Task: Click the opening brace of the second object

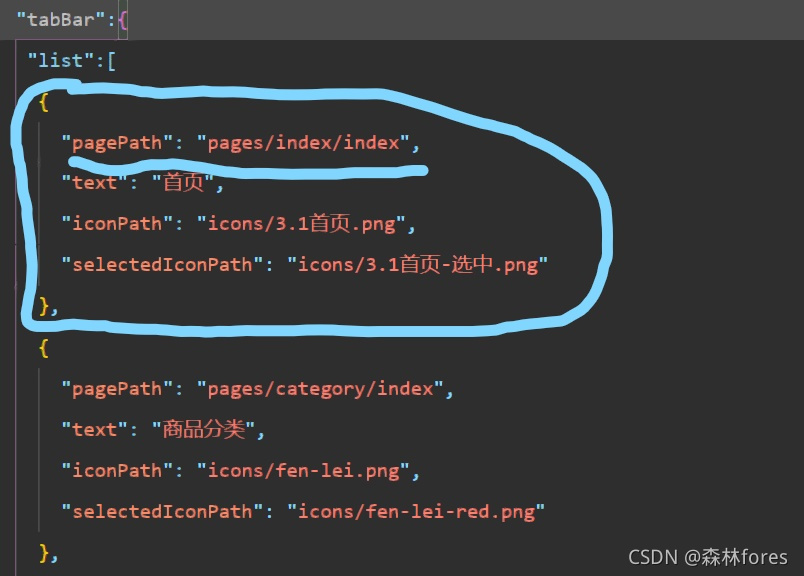Action: (45, 347)
